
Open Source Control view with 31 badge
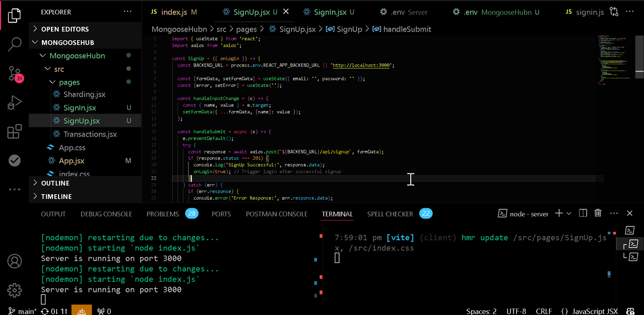[x=16, y=74]
